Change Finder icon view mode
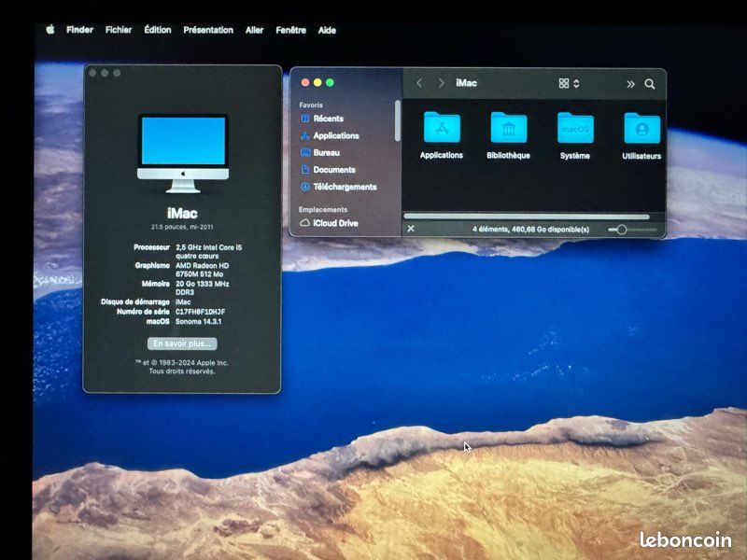 click(x=569, y=83)
